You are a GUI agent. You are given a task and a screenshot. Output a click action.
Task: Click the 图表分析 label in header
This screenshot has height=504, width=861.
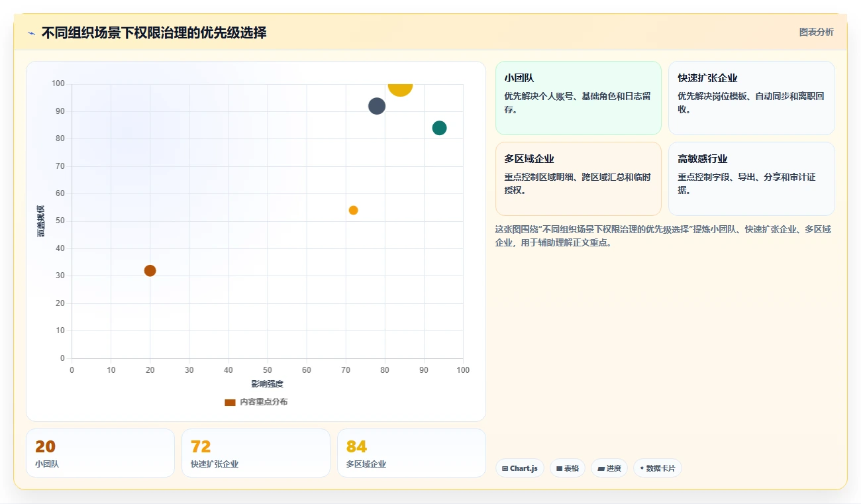(816, 32)
